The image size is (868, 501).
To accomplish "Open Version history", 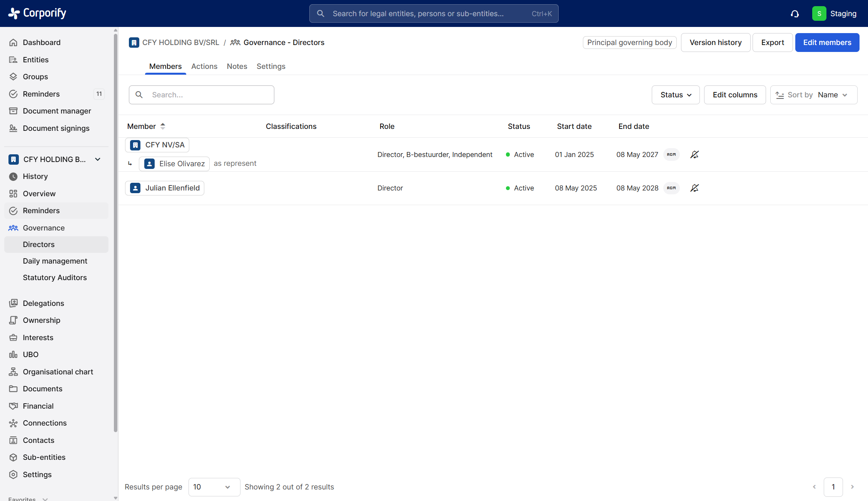I will pyautogui.click(x=715, y=43).
